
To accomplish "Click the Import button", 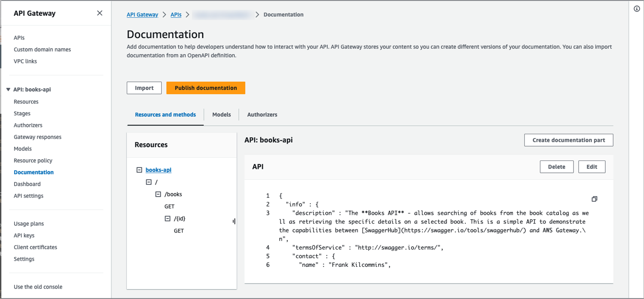I will coord(144,88).
